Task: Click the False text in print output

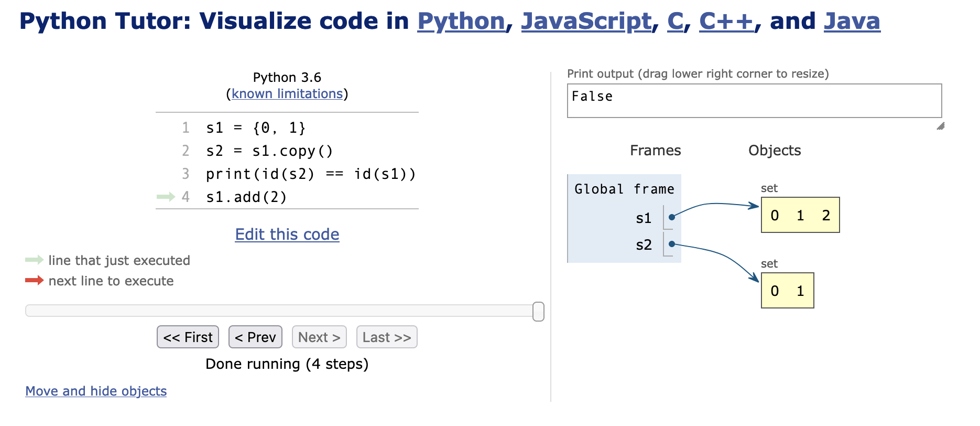Action: pos(592,97)
